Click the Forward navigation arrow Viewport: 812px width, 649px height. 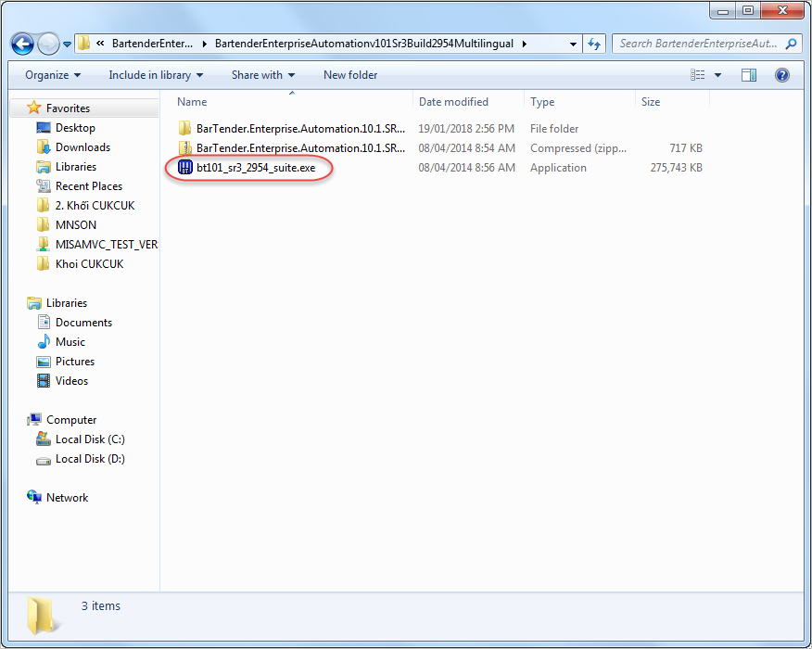(x=49, y=44)
